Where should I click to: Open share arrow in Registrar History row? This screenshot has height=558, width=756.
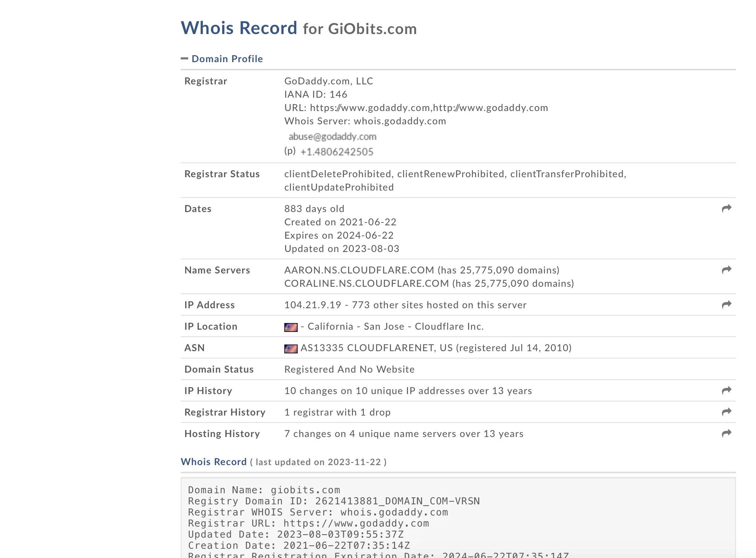point(727,412)
